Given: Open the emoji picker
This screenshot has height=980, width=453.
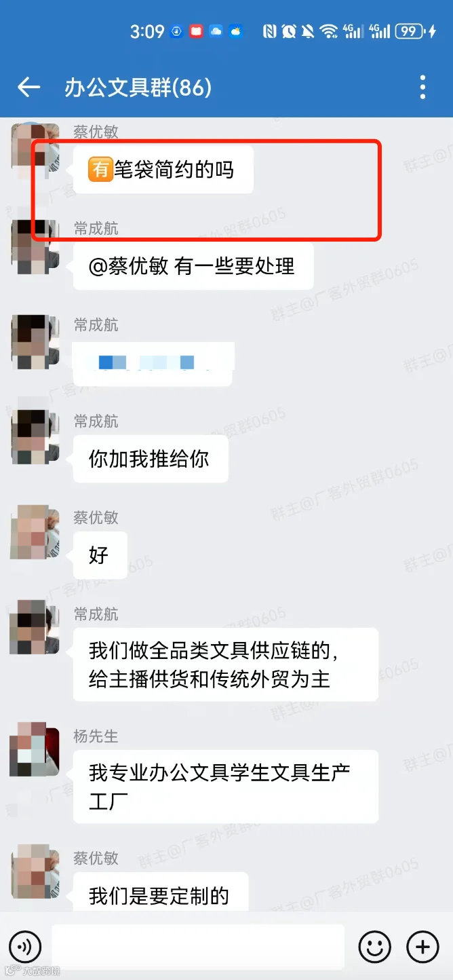Looking at the screenshot, I should pos(374,946).
